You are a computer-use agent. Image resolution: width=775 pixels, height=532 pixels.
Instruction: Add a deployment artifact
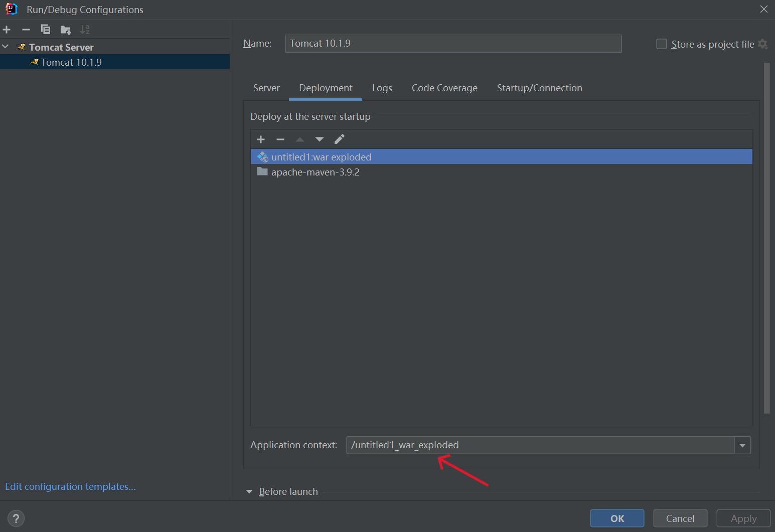[x=261, y=139]
